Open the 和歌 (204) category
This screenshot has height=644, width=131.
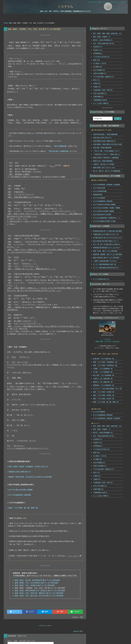96,60
